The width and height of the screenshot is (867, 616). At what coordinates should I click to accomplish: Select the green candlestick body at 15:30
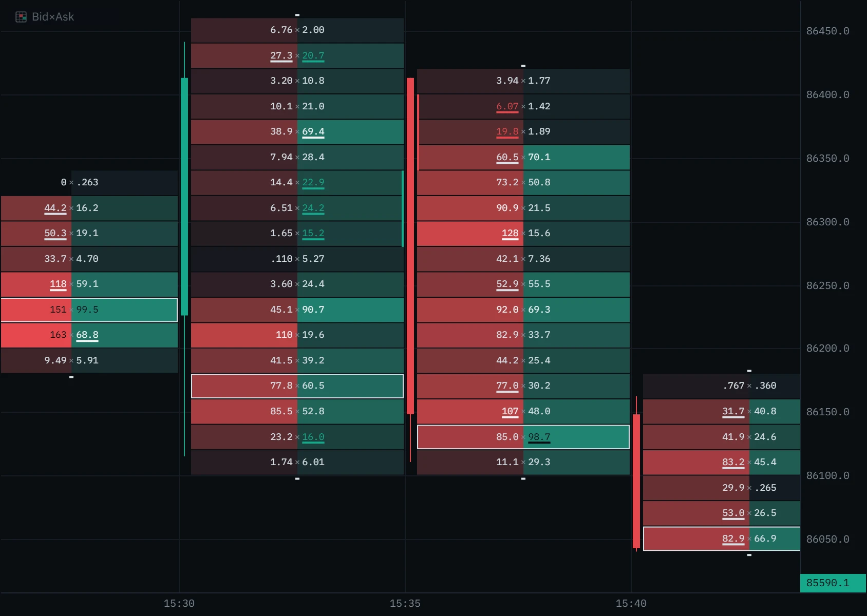184,197
